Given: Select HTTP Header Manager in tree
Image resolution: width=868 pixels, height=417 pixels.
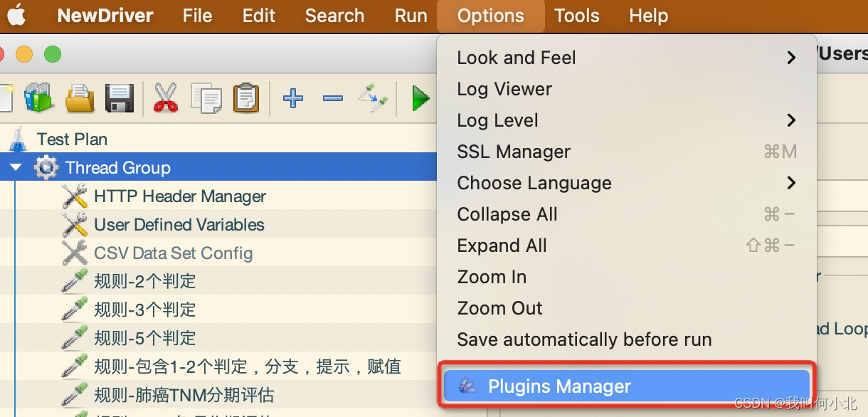Looking at the screenshot, I should point(180,196).
